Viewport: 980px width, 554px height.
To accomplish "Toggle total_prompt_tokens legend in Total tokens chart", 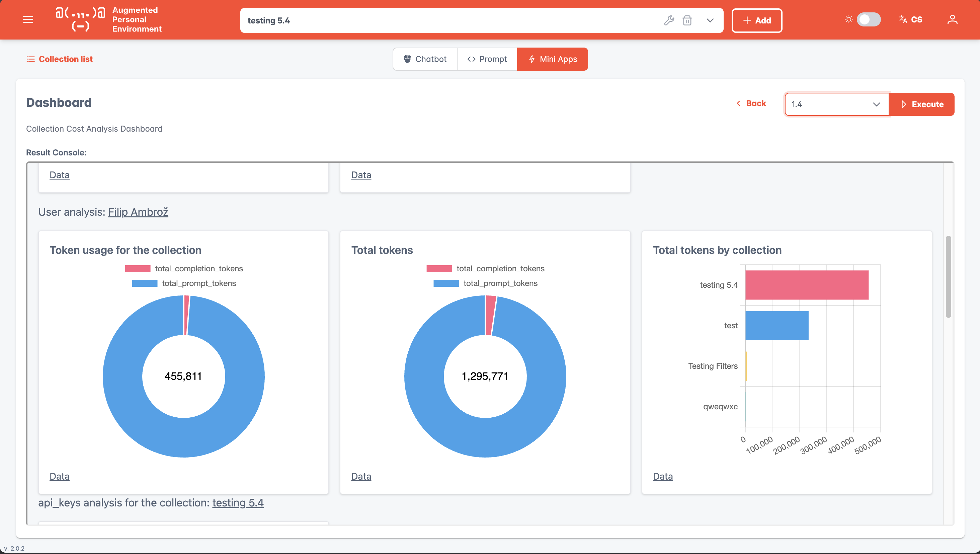I will pyautogui.click(x=485, y=283).
